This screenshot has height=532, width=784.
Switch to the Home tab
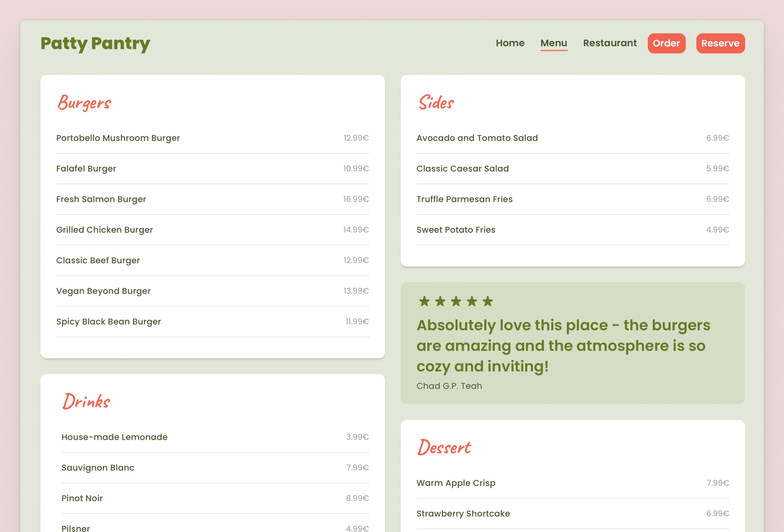(510, 43)
